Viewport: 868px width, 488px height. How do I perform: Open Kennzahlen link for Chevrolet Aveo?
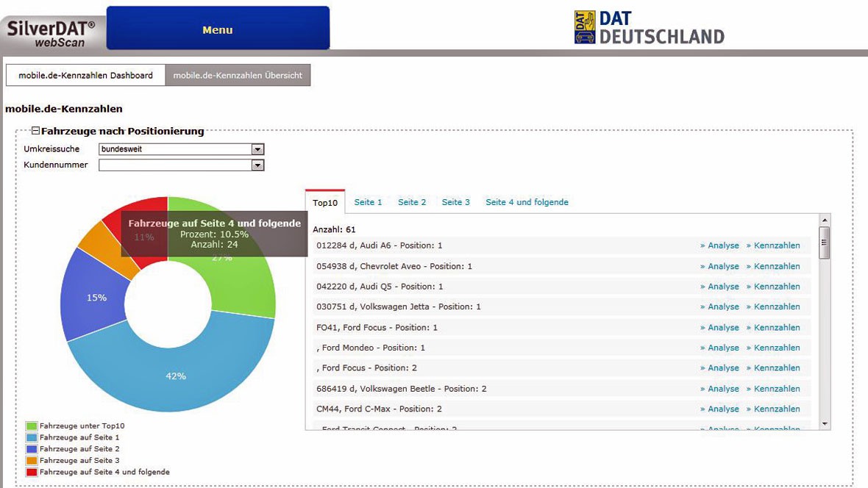pos(773,266)
